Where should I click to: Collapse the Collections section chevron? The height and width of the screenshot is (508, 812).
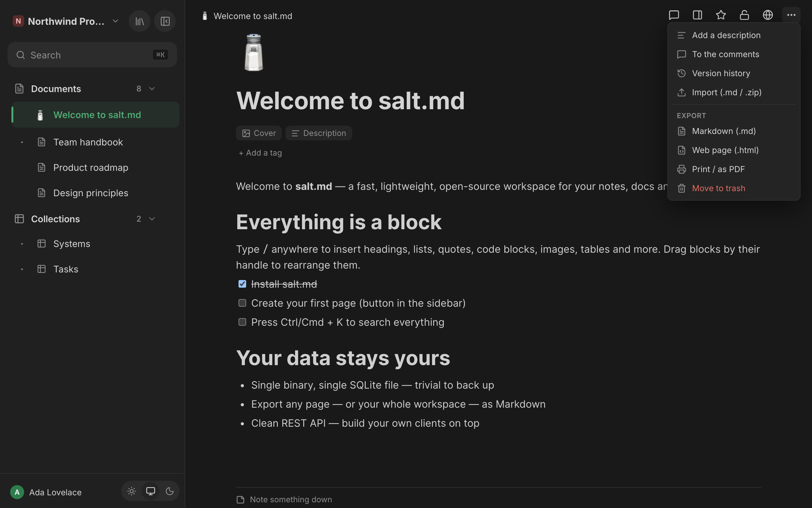[152, 219]
